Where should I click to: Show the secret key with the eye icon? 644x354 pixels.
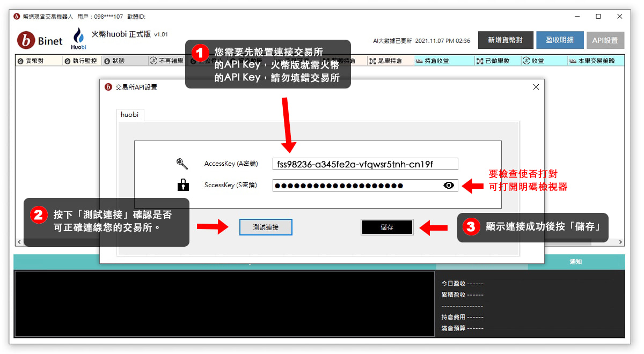pos(449,186)
